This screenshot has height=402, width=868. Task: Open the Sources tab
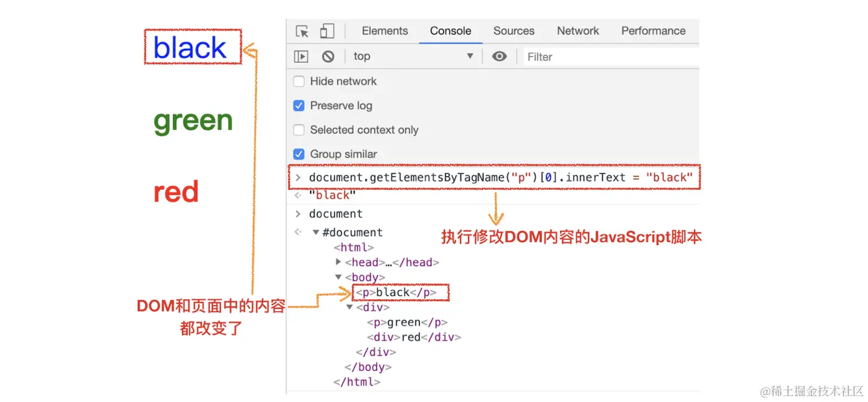[513, 31]
